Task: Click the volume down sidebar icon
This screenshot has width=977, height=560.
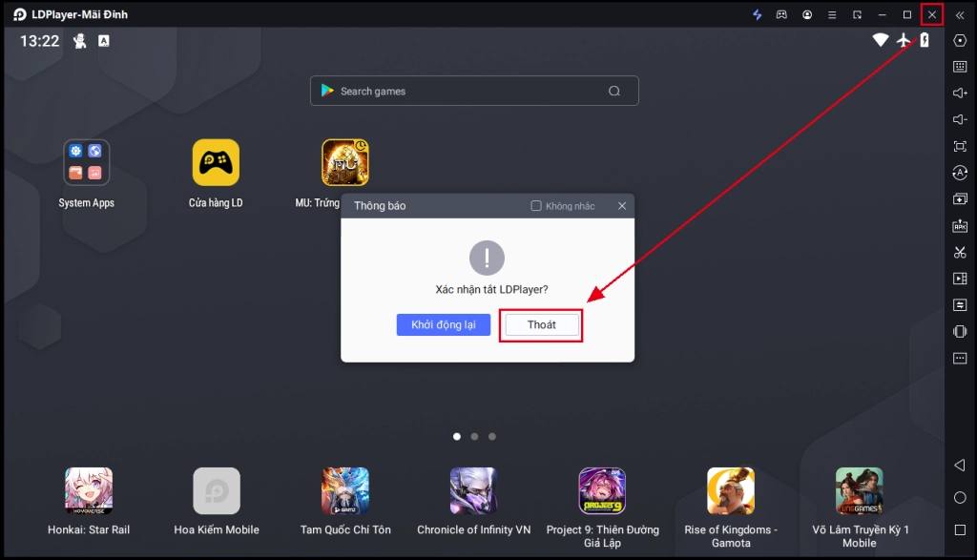Action: pos(960,119)
